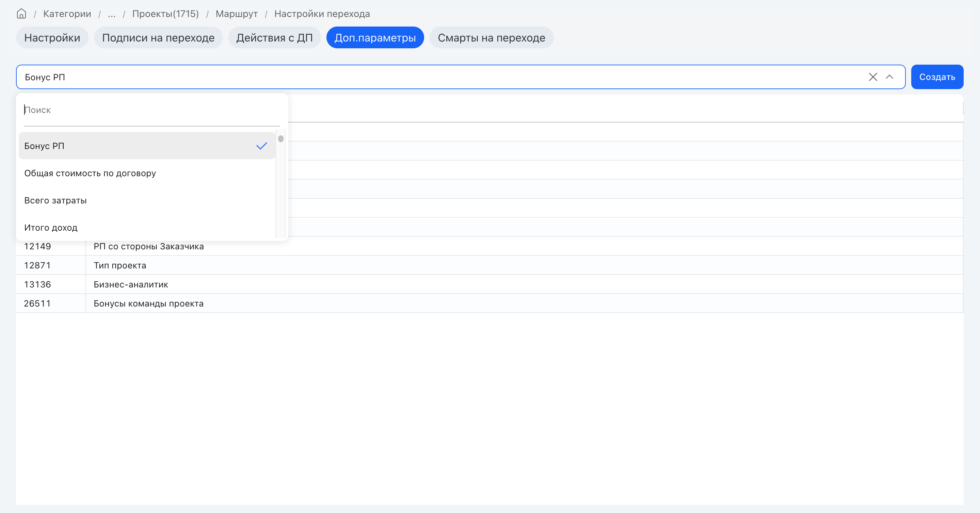Open the Действия с ДП tab

click(x=274, y=38)
